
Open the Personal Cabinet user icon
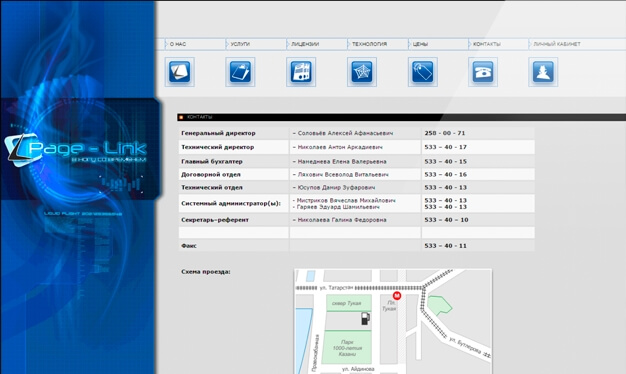(x=543, y=72)
